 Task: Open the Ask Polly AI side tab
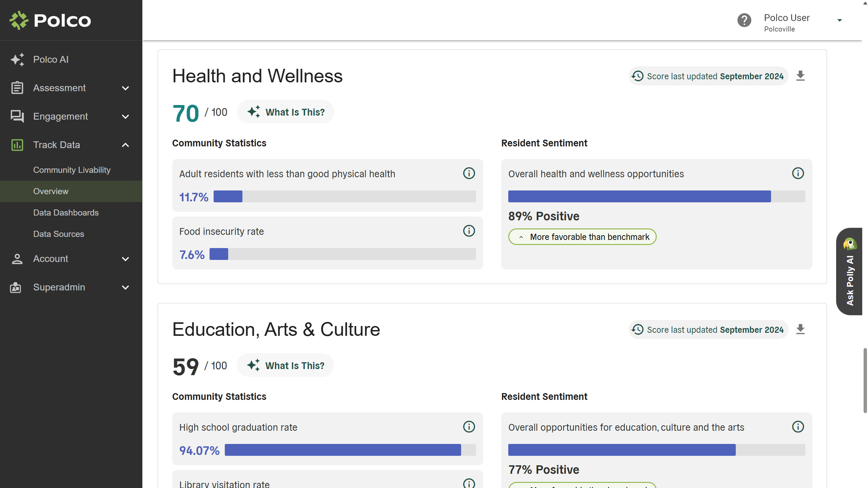[x=849, y=271]
